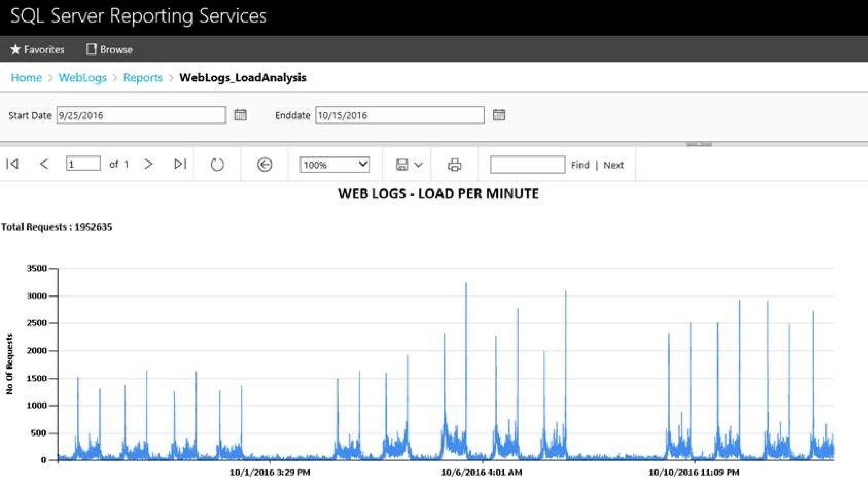Click the current page number box
The width and height of the screenshot is (868, 491).
83,164
